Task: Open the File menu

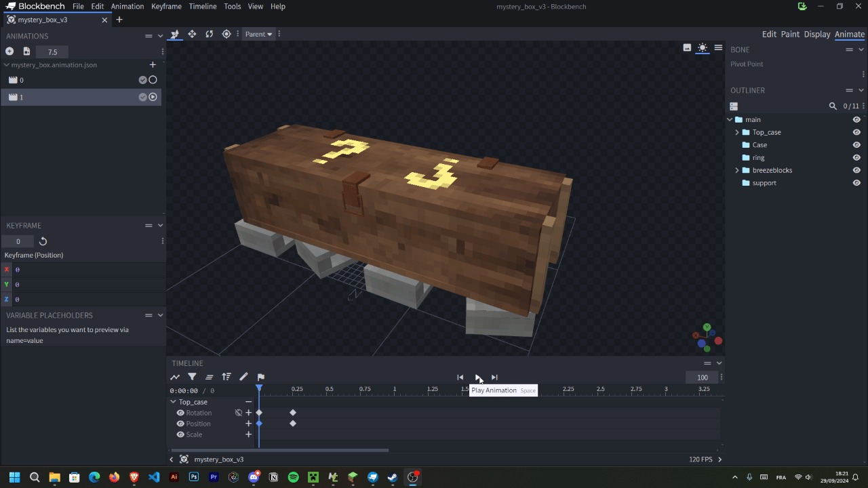Action: pos(78,6)
